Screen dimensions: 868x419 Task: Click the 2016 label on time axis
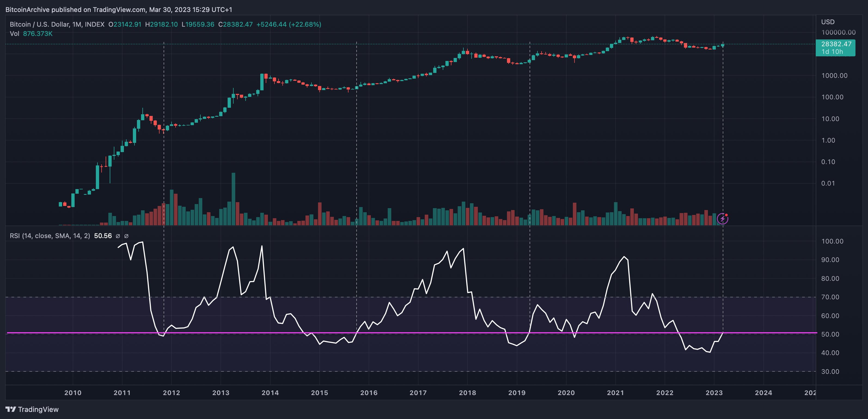369,393
